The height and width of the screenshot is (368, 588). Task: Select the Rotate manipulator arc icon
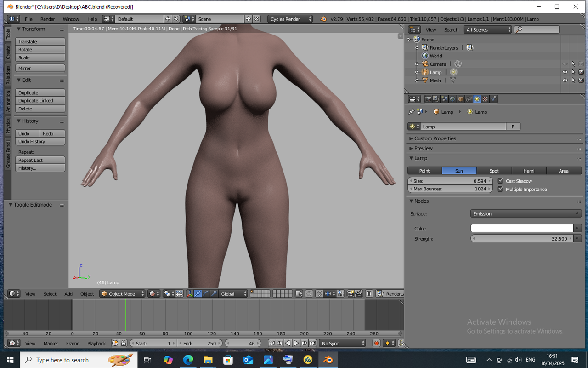(x=206, y=293)
